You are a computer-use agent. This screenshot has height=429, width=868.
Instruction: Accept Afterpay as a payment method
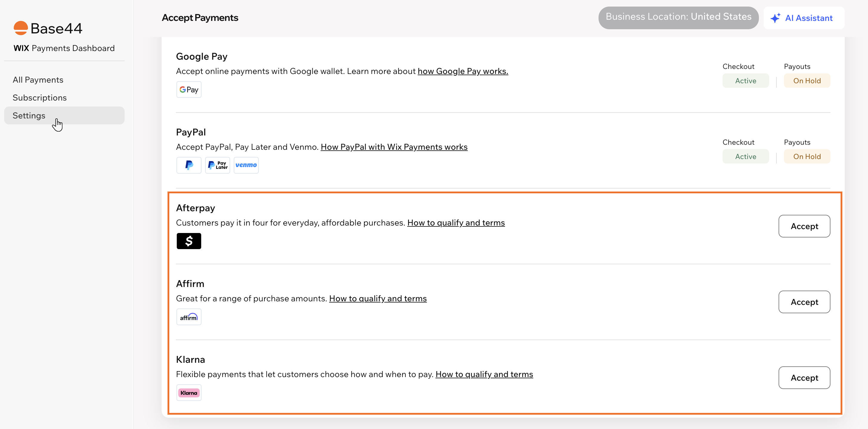click(x=804, y=226)
